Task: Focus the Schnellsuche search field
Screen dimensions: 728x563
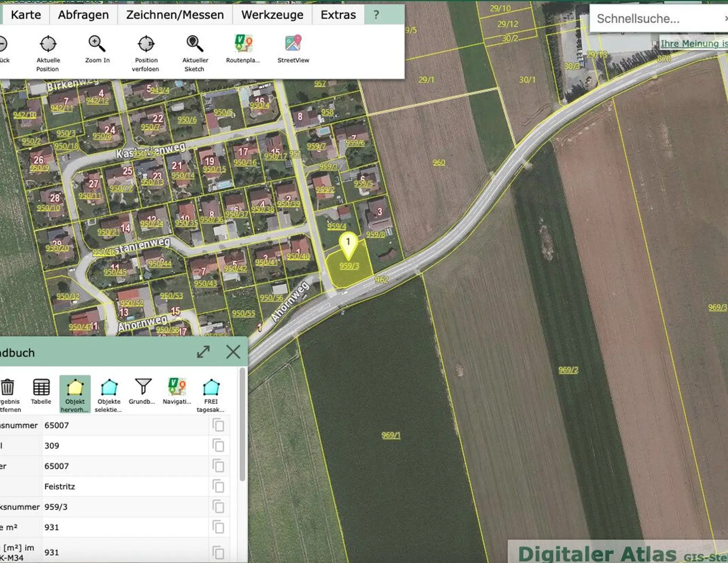Action: click(658, 19)
